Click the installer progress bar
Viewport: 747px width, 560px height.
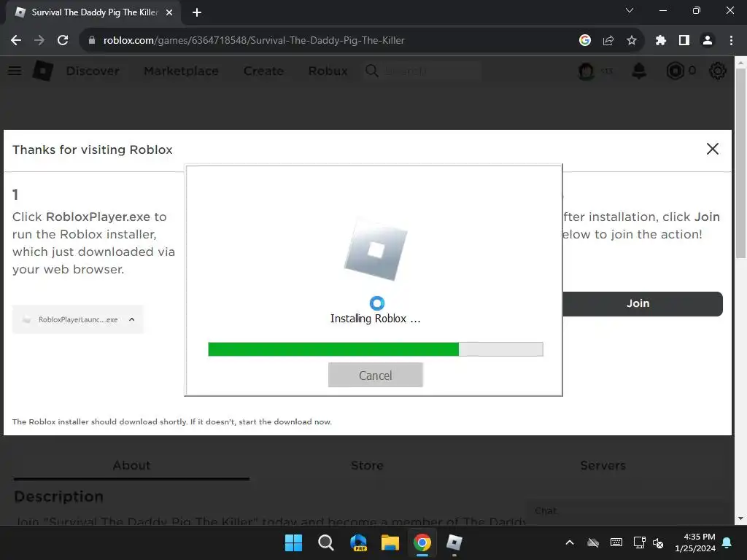[x=376, y=349]
